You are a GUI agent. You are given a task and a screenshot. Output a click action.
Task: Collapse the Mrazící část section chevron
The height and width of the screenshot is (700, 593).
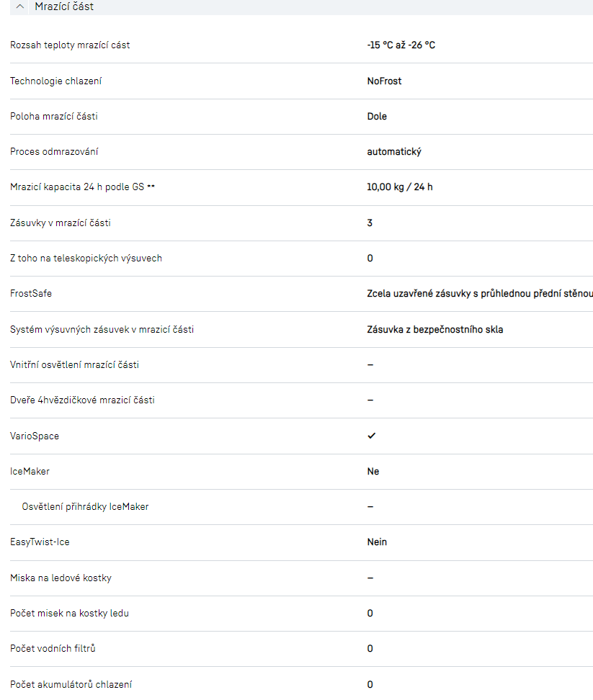[x=20, y=6]
